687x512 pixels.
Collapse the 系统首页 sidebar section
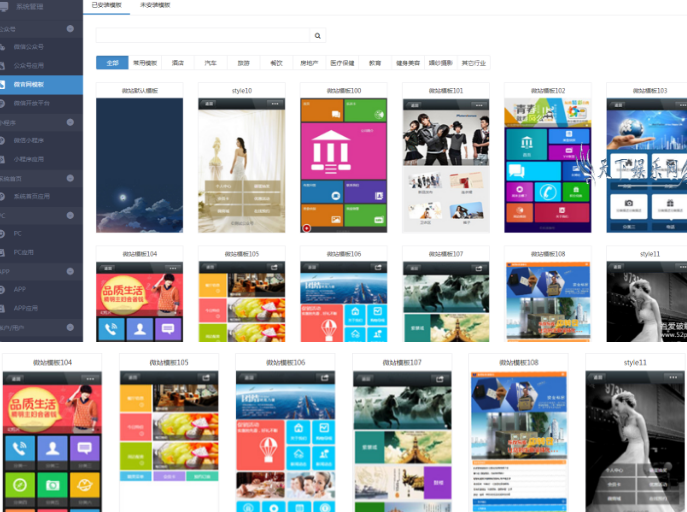[x=70, y=178]
